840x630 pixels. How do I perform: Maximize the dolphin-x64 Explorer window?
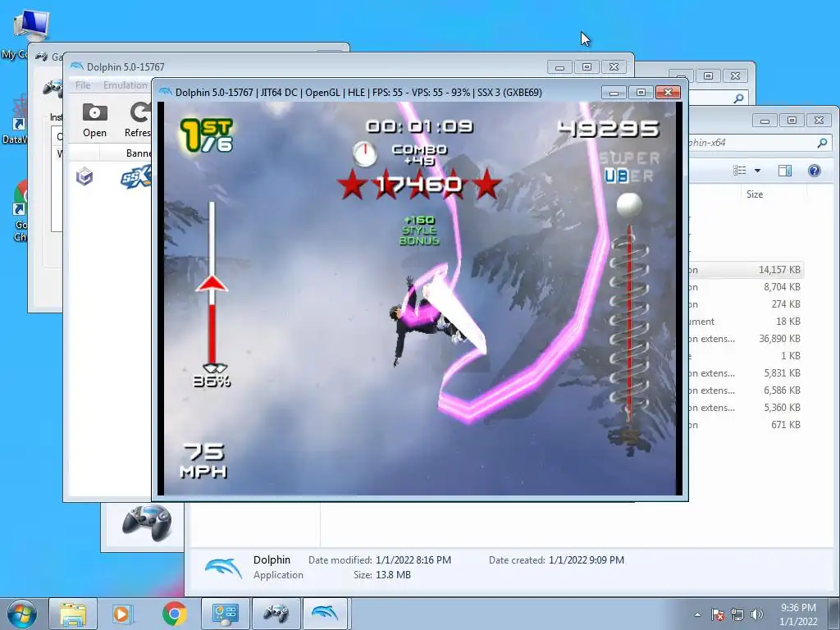coord(792,121)
